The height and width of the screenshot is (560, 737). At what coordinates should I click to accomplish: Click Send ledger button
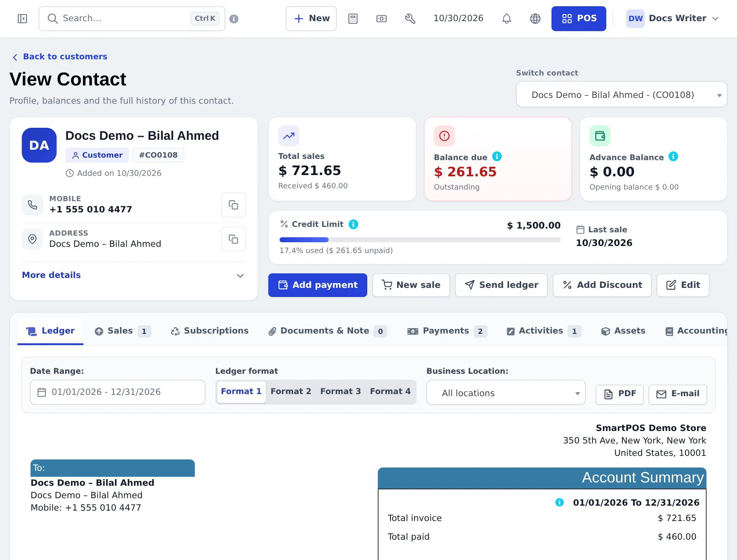click(x=501, y=285)
